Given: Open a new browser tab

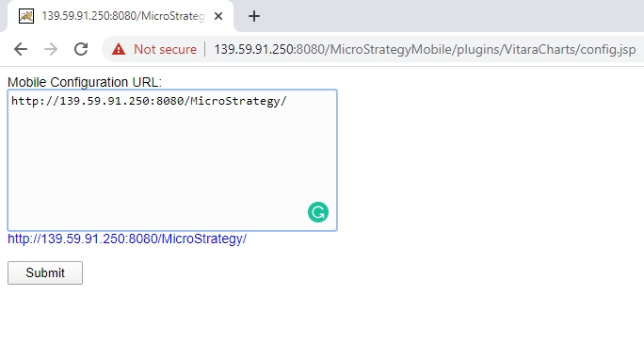Looking at the screenshot, I should click(x=254, y=16).
